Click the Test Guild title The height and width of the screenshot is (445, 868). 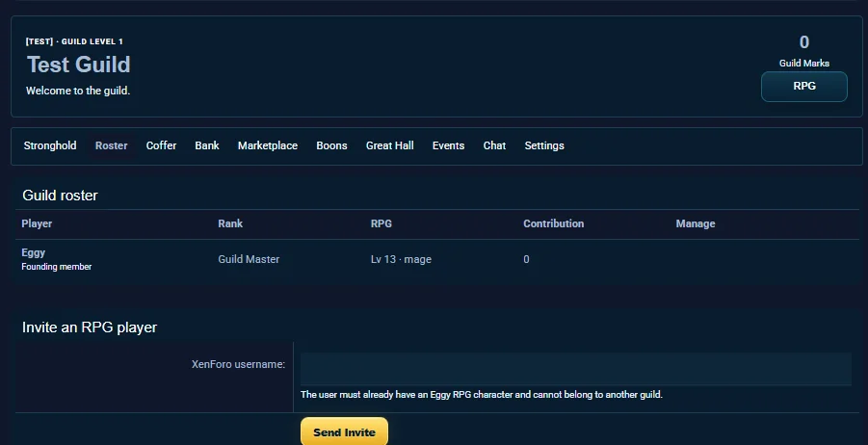coord(79,65)
